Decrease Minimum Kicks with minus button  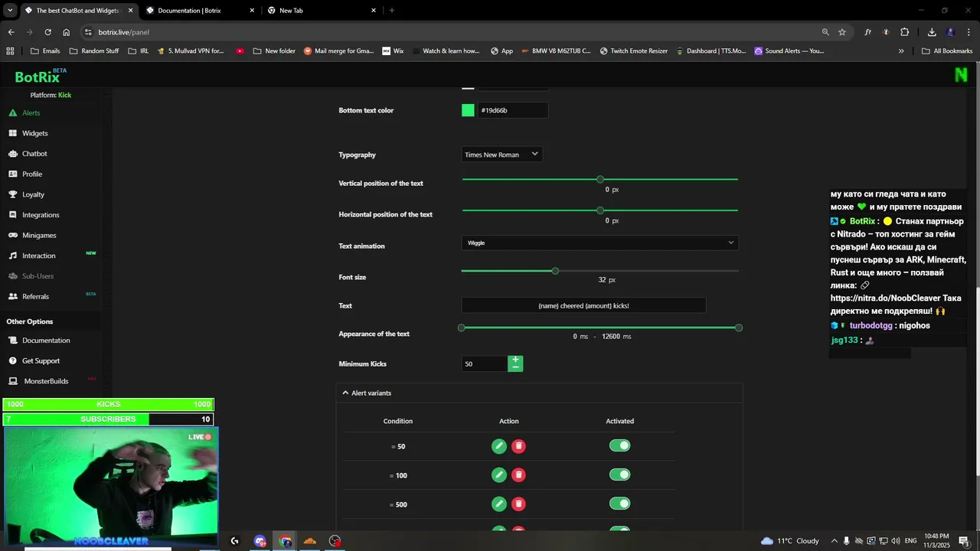point(515,368)
